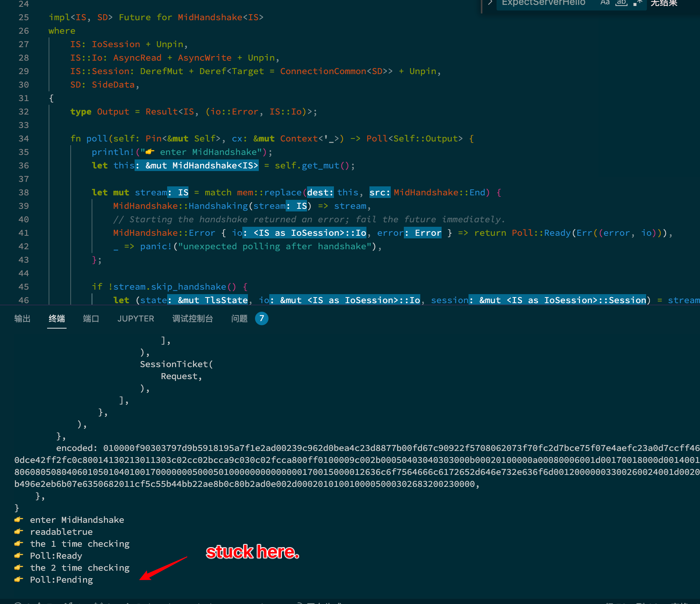Toggle Use Regular Expression in find widget
The image size is (700, 604).
(x=638, y=3)
